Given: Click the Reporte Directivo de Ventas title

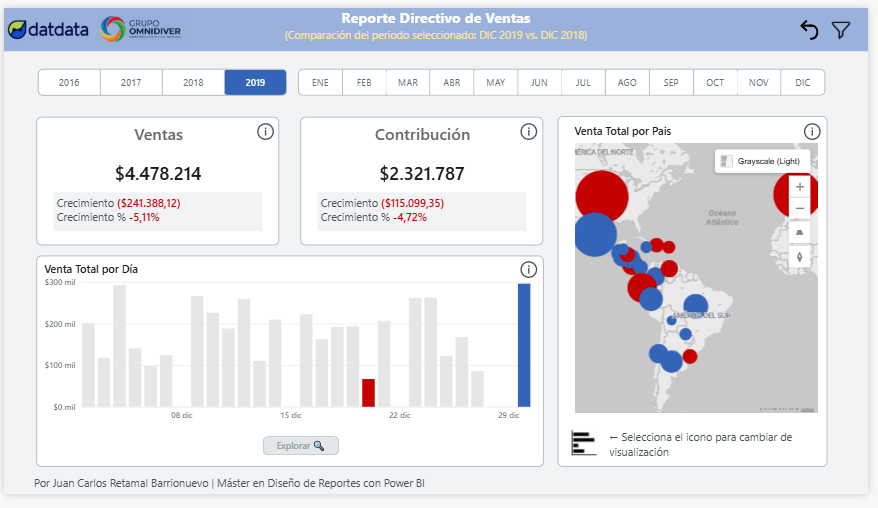Looking at the screenshot, I should click(436, 18).
